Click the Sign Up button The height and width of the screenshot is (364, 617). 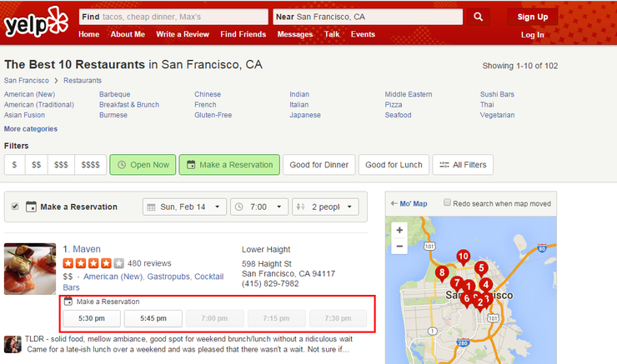point(533,17)
